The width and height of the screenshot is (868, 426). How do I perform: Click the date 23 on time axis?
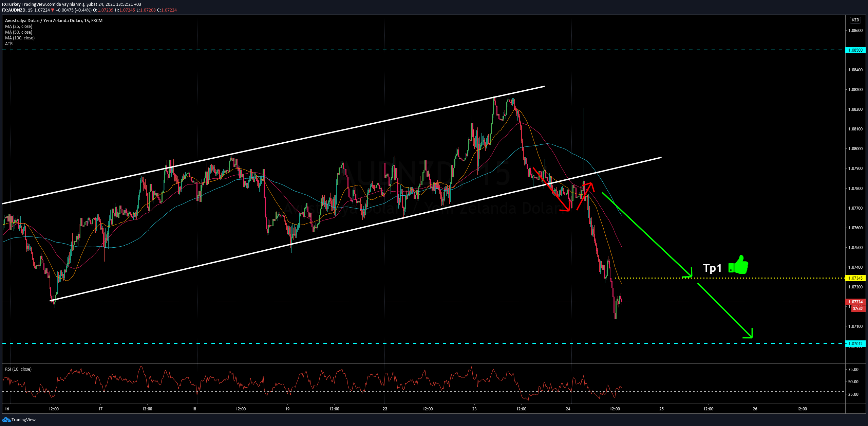point(474,409)
